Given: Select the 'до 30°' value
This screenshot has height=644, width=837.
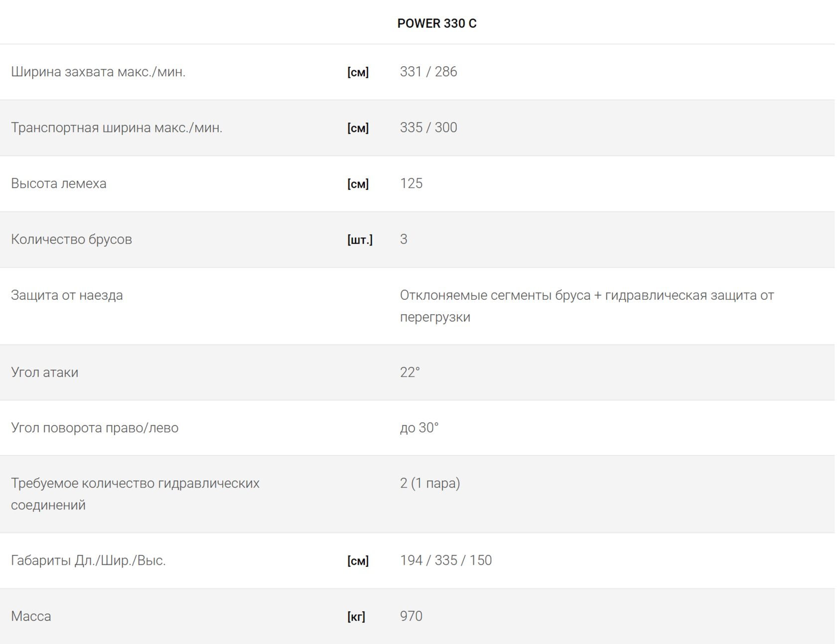Looking at the screenshot, I should coord(419,427).
